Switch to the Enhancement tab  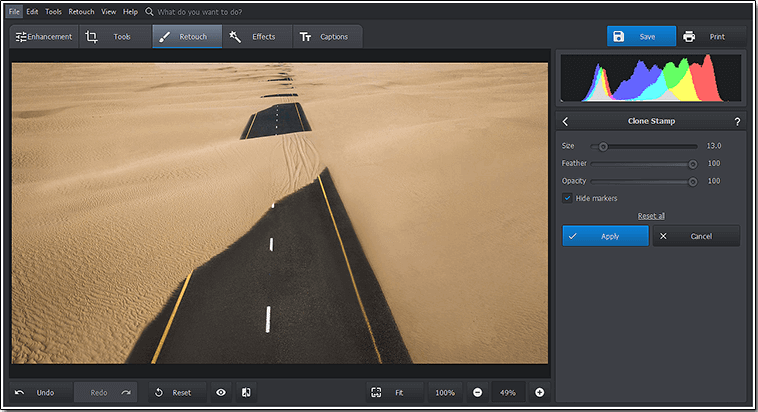click(x=44, y=37)
